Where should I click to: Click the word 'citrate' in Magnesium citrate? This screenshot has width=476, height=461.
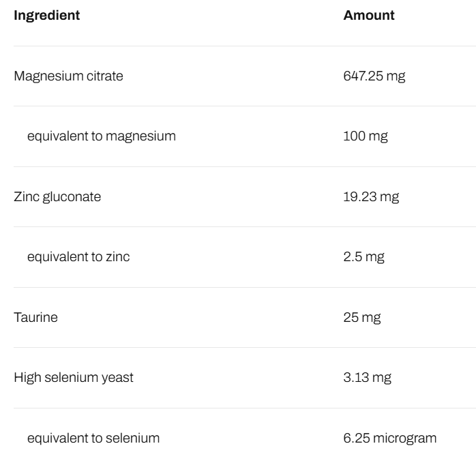[105, 76]
